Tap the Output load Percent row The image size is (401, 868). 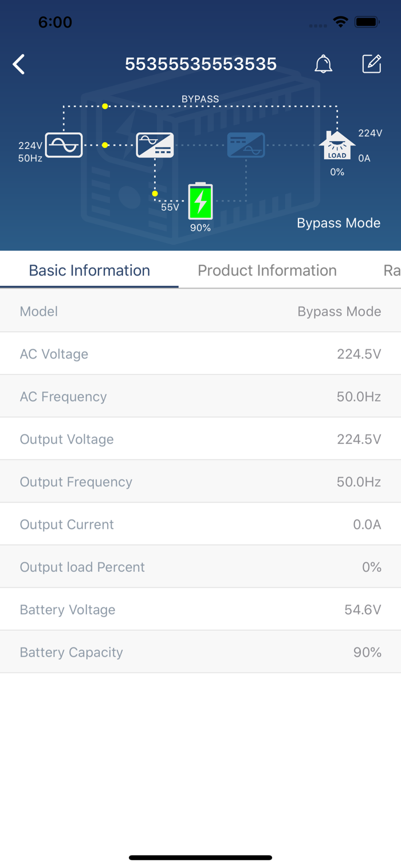[x=200, y=567]
